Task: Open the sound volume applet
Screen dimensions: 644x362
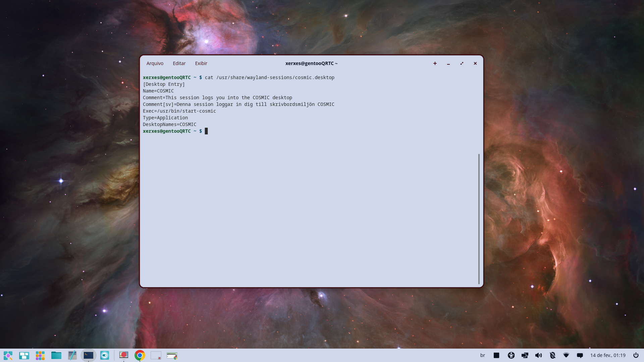Action: pos(538,355)
